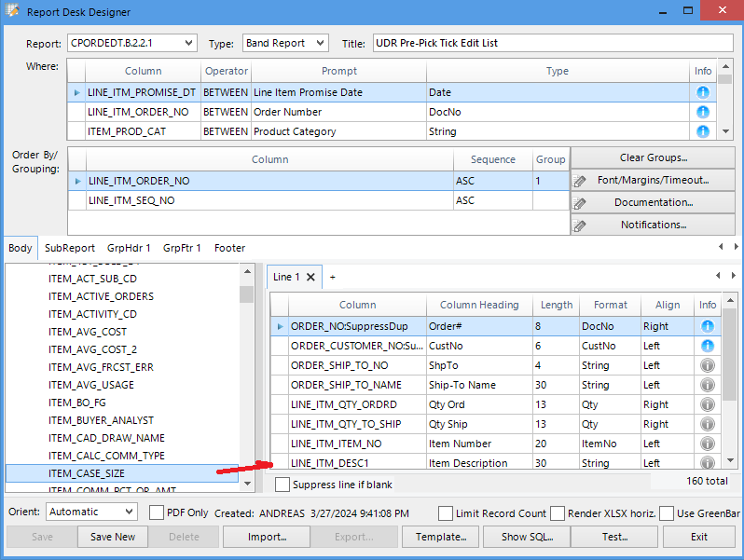The height and width of the screenshot is (560, 744).
Task: Select LINE_ITM_SEQ_NO in Order By grid
Action: [x=269, y=200]
